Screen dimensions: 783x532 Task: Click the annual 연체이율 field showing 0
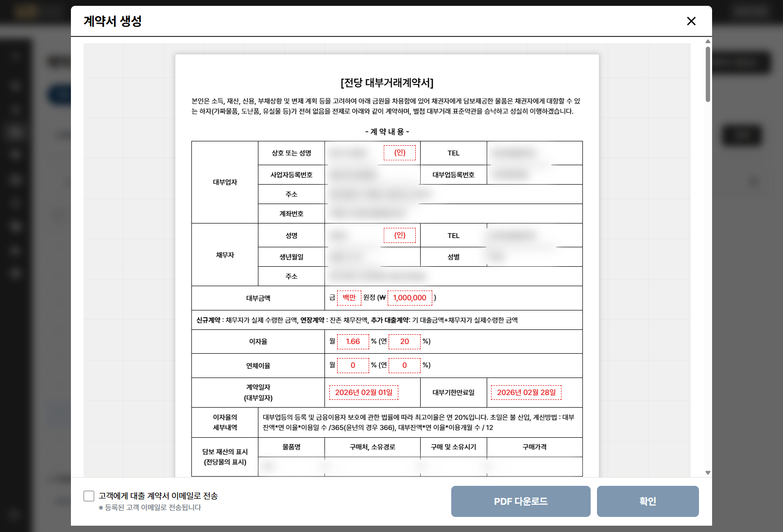click(404, 365)
